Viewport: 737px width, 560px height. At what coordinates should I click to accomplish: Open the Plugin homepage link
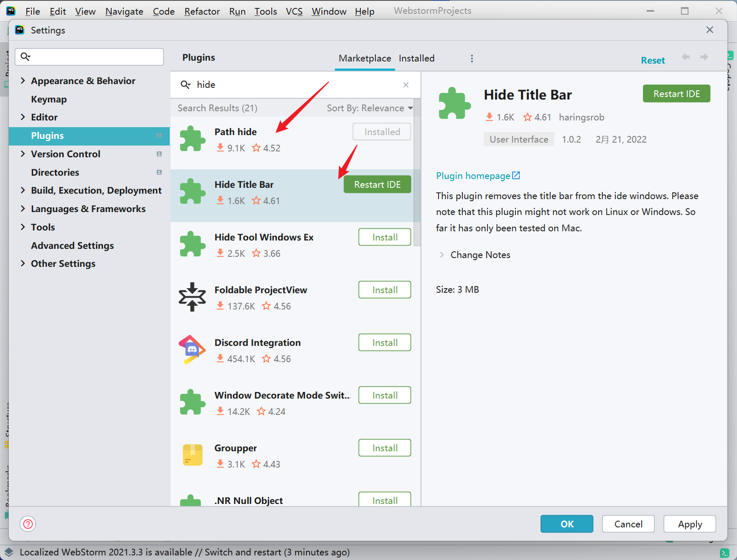pos(473,176)
